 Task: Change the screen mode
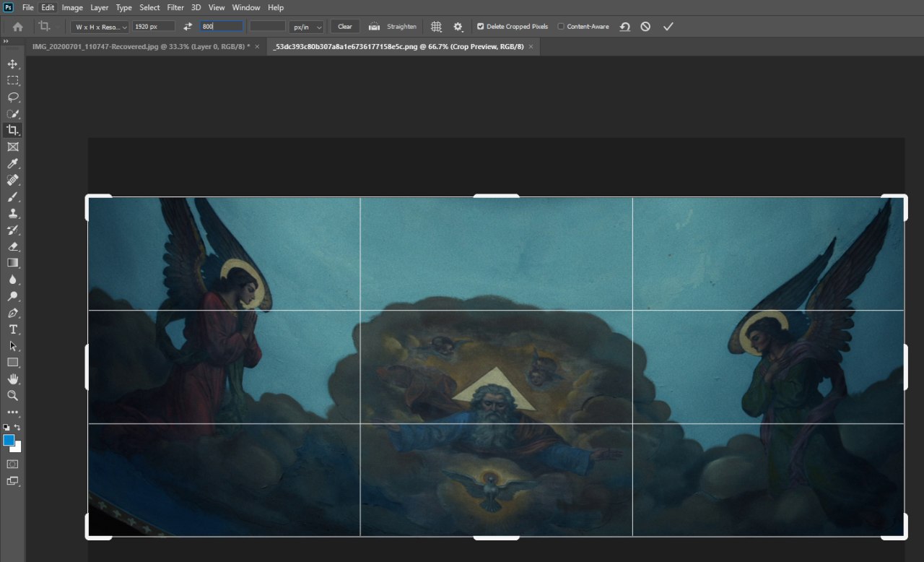tap(12, 481)
